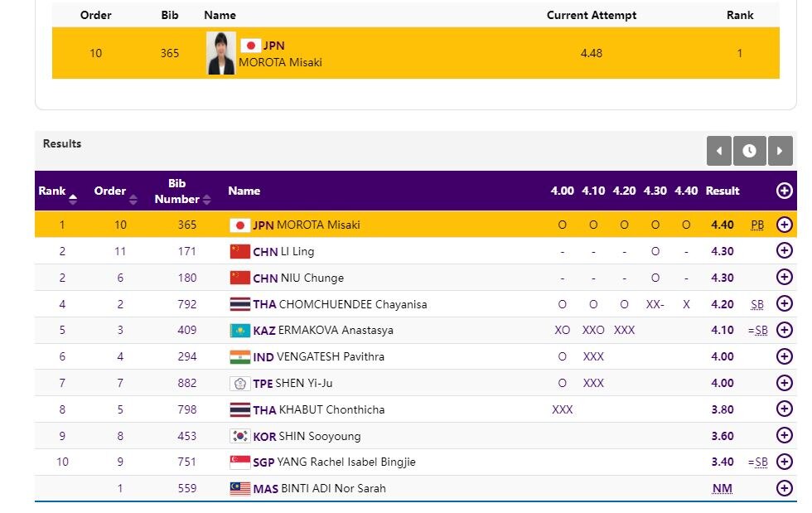This screenshot has width=812, height=513.
Task: Click Kazakhstan flag beside ERMAKOVA Anastasya
Action: (x=239, y=331)
